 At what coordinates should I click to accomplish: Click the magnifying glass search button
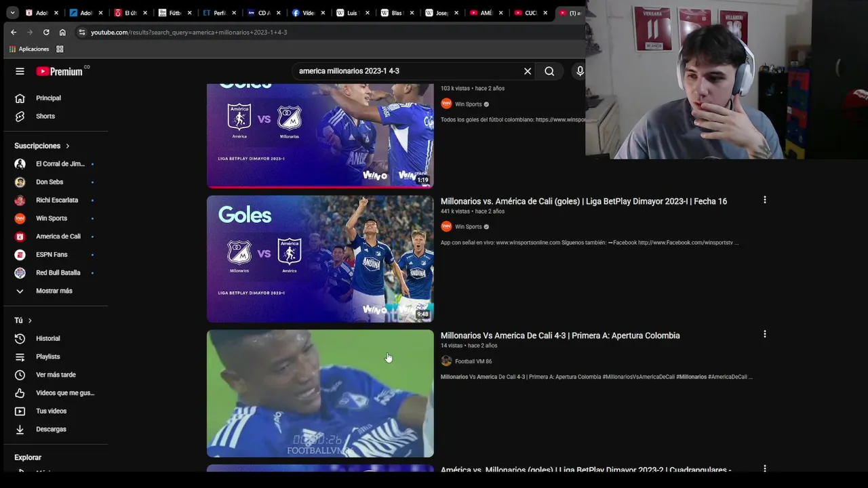pos(549,71)
